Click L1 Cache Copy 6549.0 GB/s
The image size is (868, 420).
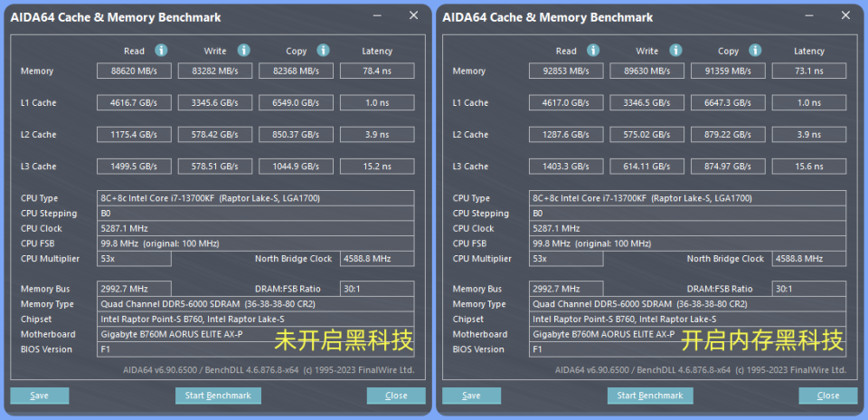(297, 102)
